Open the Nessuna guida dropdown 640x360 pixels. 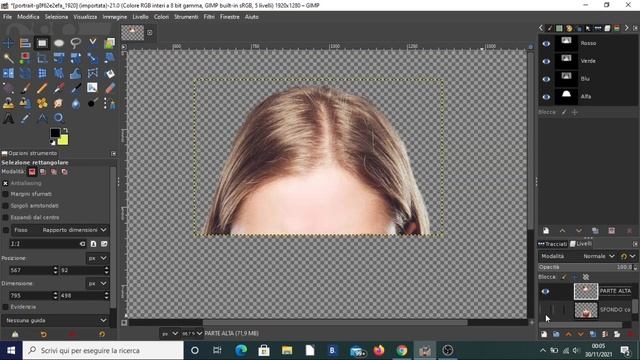pos(55,320)
